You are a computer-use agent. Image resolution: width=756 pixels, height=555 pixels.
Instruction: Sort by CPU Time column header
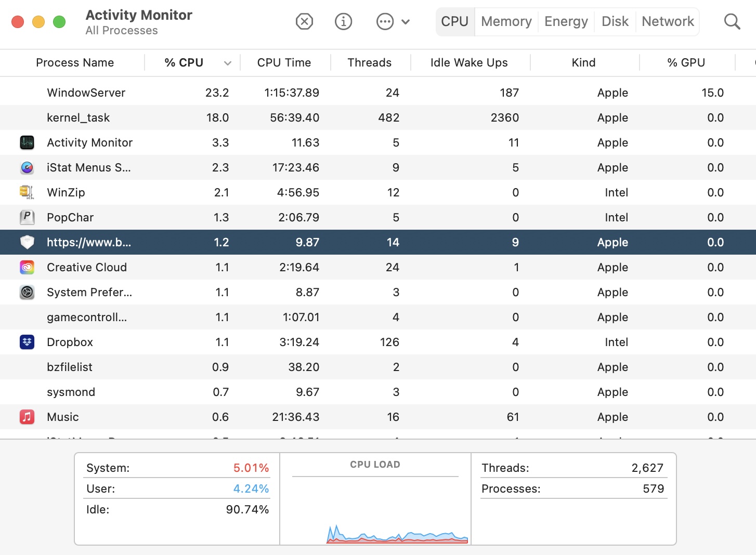tap(284, 63)
